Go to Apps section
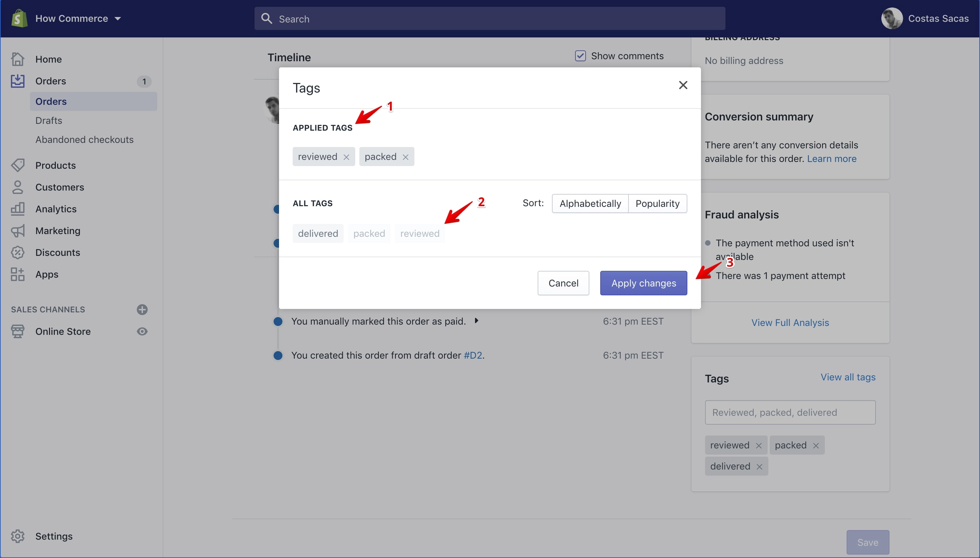Image resolution: width=980 pixels, height=558 pixels. 47,275
